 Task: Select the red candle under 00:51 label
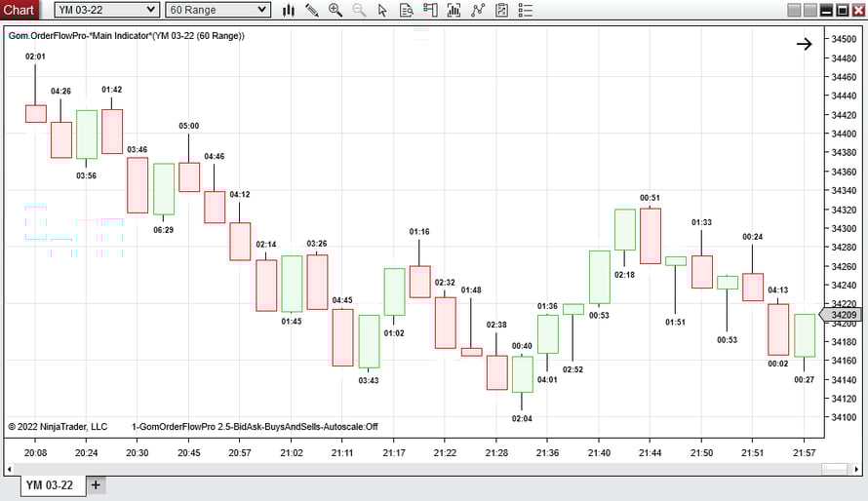[x=651, y=236]
